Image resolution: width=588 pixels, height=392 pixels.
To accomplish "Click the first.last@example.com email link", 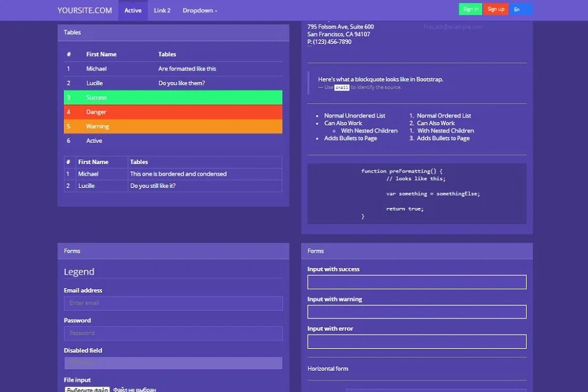I will point(452,27).
